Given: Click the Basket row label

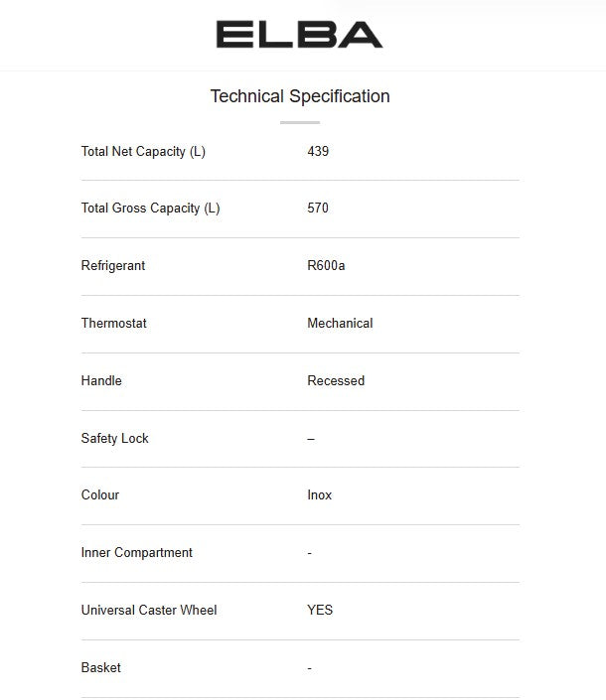Looking at the screenshot, I should [100, 668].
